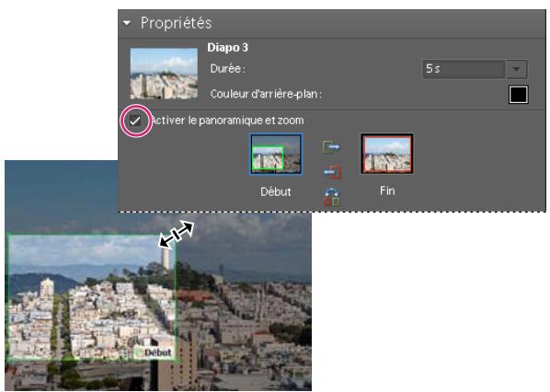Open the Durée dropdown arrow
This screenshot has width=550, height=392.
[516, 69]
